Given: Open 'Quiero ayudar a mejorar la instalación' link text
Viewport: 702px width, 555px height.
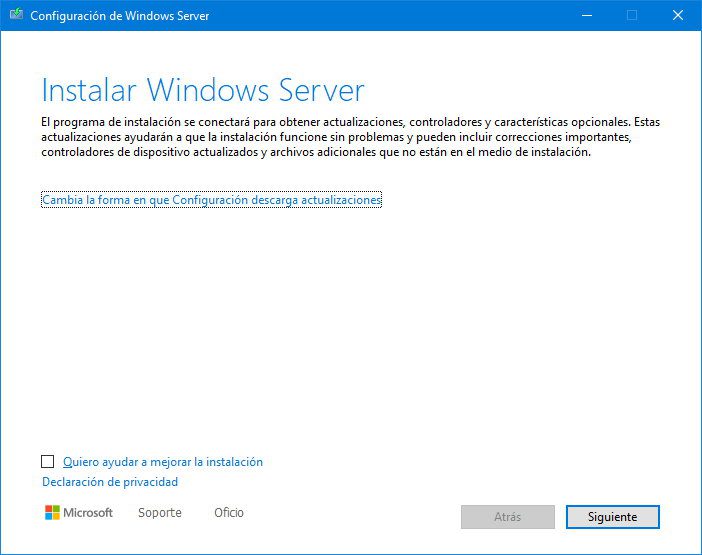Looking at the screenshot, I should click(x=163, y=462).
